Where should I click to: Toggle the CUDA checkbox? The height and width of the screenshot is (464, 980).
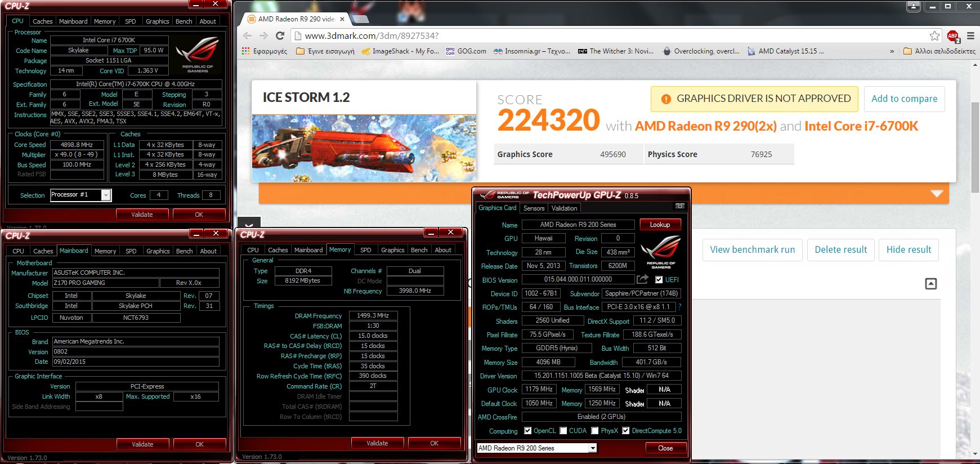(x=563, y=431)
